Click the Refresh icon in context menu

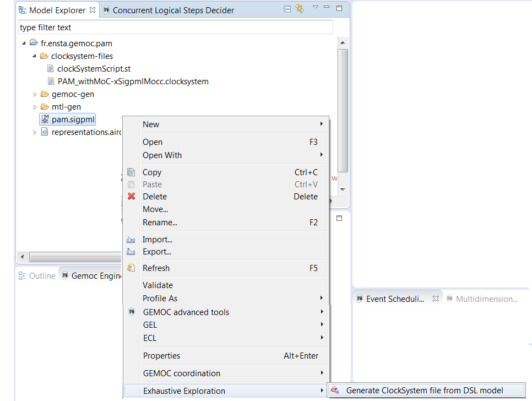tap(131, 268)
